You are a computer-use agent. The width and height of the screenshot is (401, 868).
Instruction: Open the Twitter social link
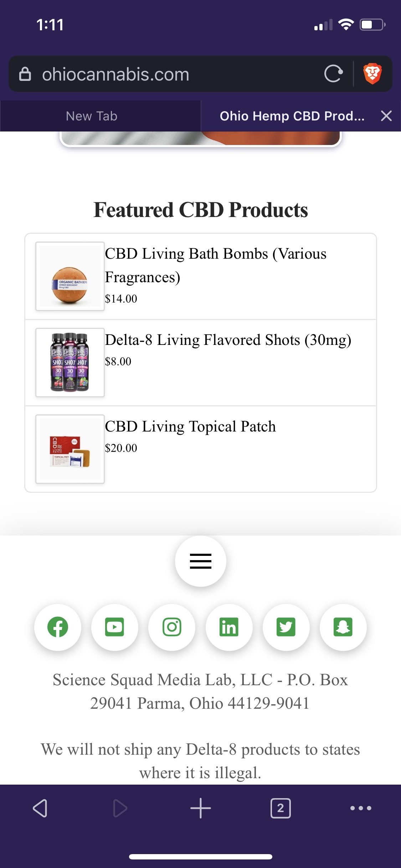(x=286, y=627)
